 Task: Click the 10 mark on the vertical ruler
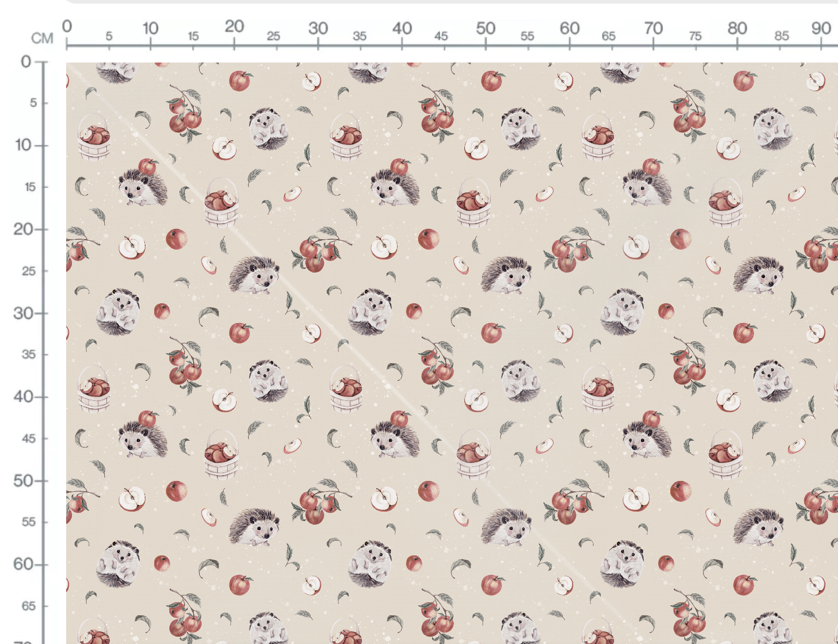(x=23, y=145)
